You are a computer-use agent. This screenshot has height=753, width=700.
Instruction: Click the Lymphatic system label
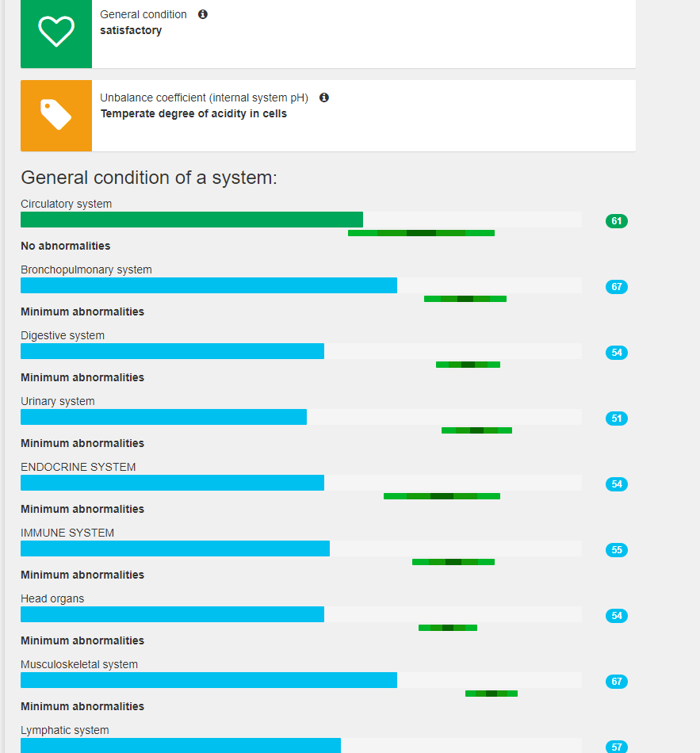[x=65, y=730]
